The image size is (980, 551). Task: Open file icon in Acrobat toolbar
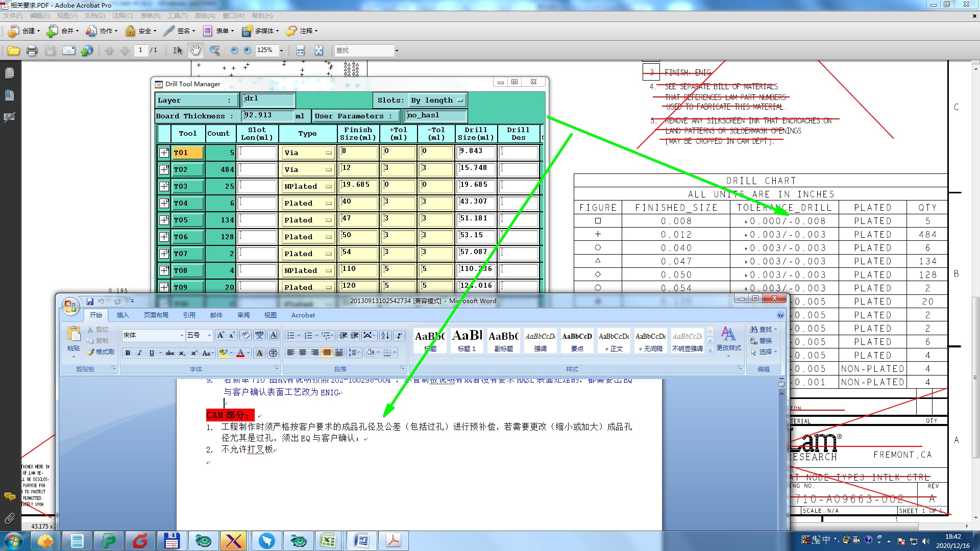[x=14, y=51]
